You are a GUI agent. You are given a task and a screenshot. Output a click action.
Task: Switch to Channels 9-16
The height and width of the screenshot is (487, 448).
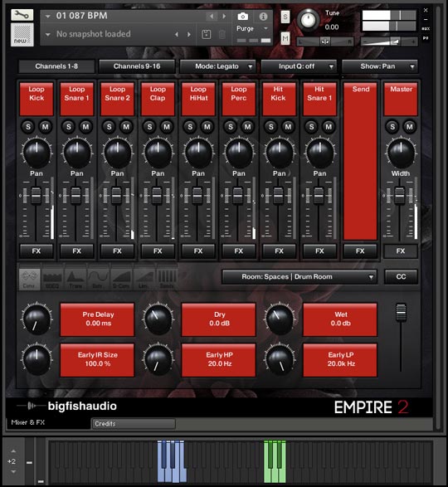[137, 66]
